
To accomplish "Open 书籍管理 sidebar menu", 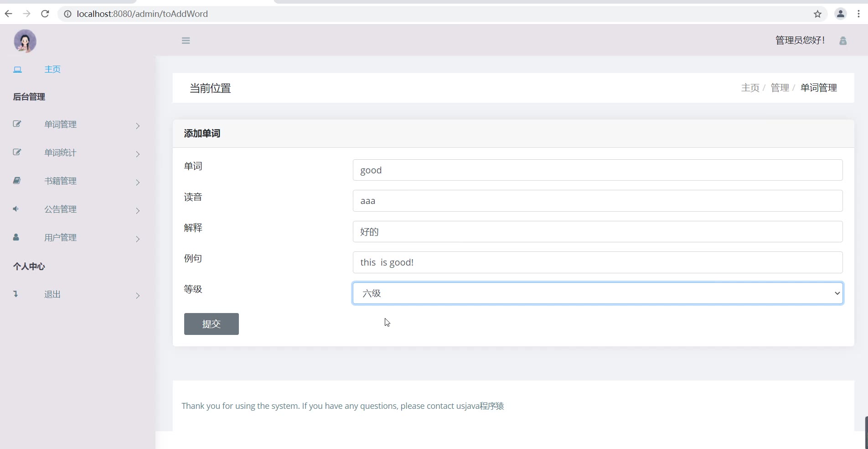I will (60, 181).
